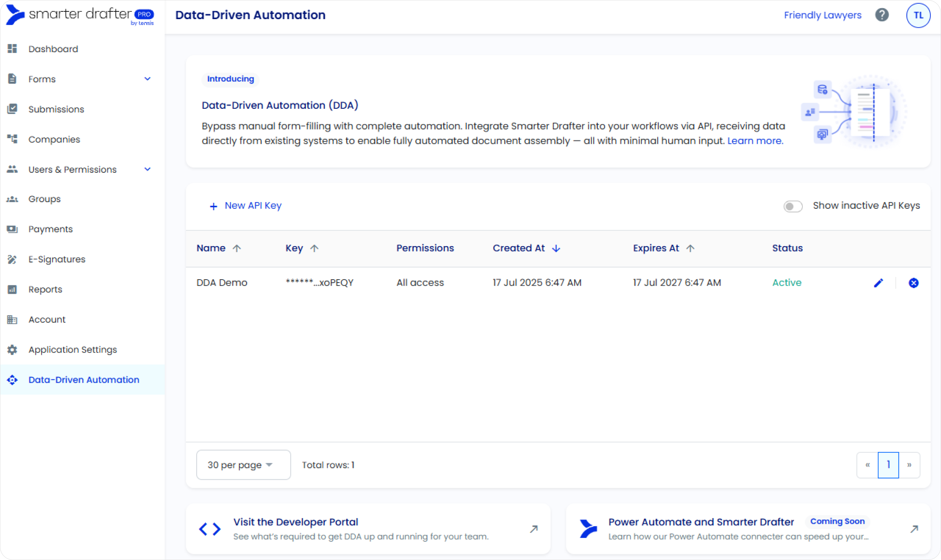Screen dimensions: 941x560
Task: Open Visit the Developer Portal card
Action: 368,529
